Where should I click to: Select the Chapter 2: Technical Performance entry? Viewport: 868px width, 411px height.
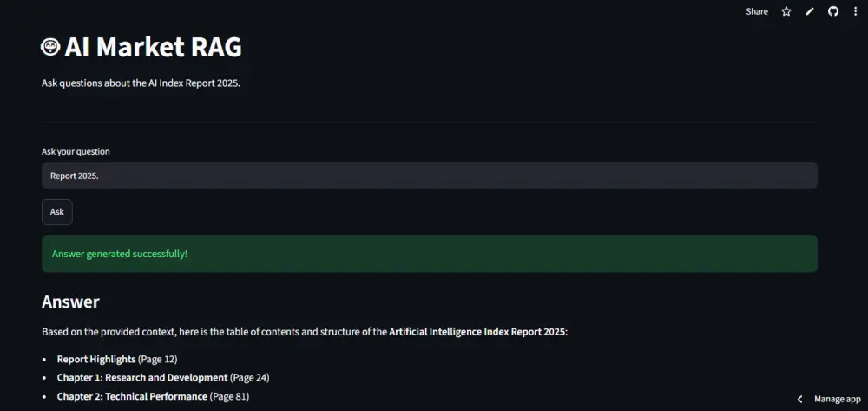pos(153,396)
